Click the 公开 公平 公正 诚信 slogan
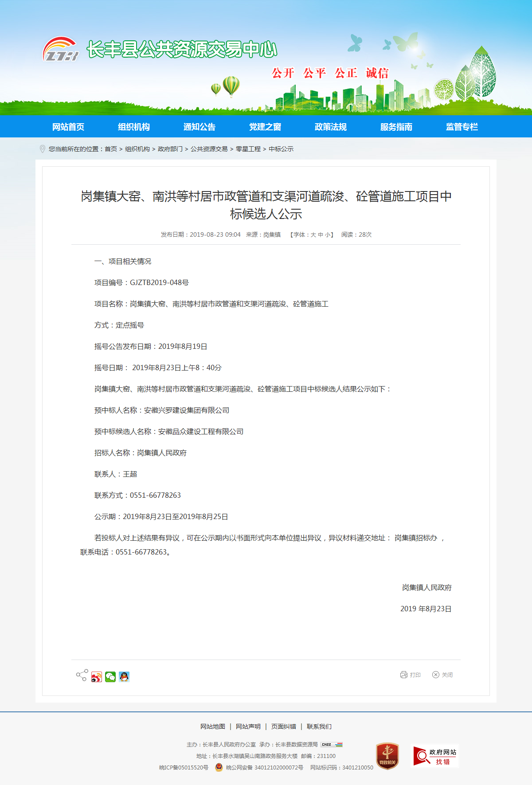The image size is (532, 785). (x=330, y=73)
